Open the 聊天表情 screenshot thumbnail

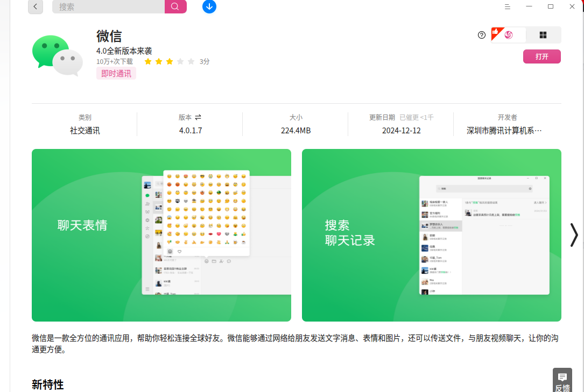[x=161, y=235]
